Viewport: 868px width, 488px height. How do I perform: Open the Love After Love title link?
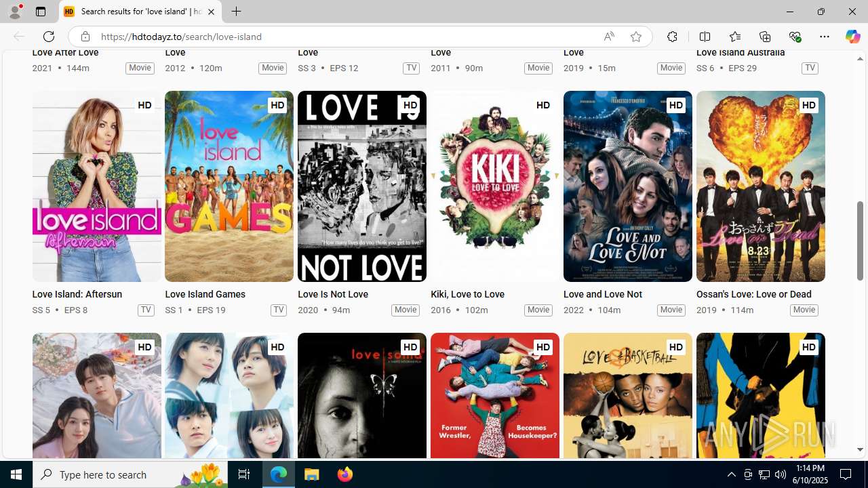tap(65, 53)
